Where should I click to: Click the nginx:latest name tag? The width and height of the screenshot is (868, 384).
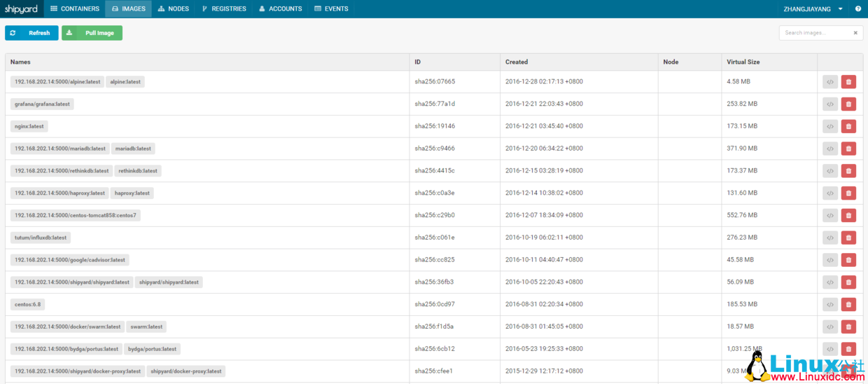tap(29, 126)
